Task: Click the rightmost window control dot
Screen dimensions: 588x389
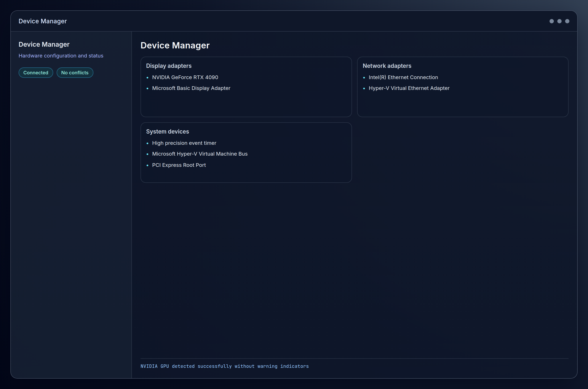Action: click(567, 21)
